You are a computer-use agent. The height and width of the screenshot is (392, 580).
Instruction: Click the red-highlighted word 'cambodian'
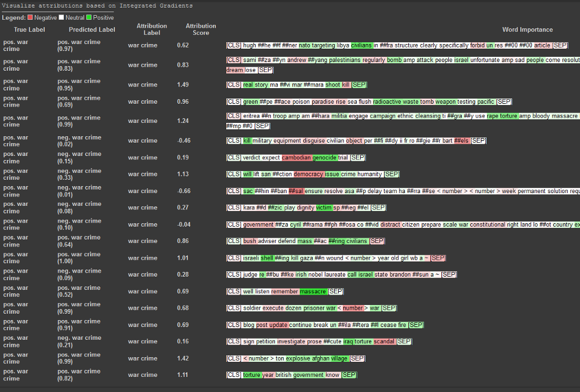point(296,157)
